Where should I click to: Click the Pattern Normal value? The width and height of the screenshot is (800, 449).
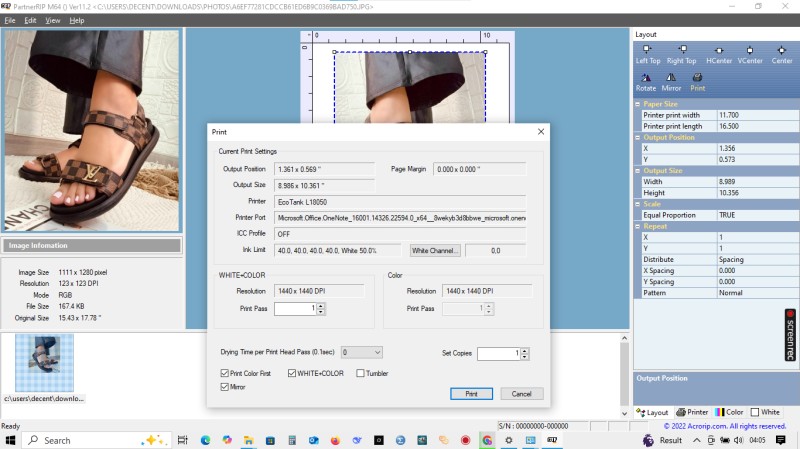(758, 293)
